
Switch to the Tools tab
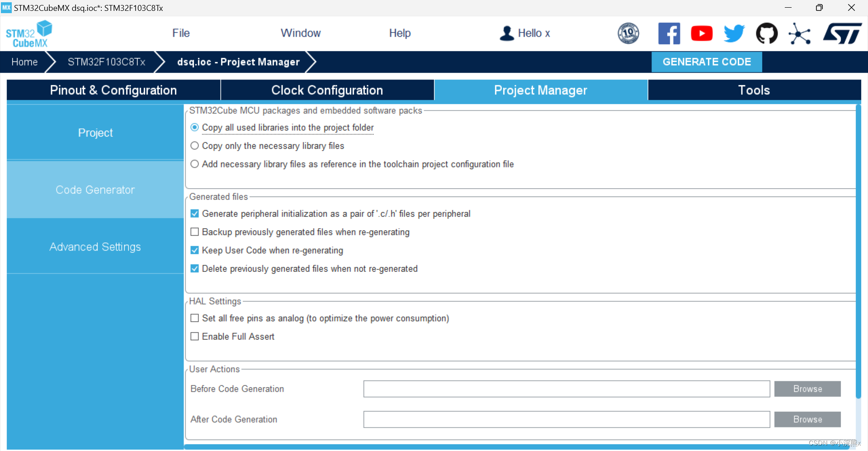754,90
